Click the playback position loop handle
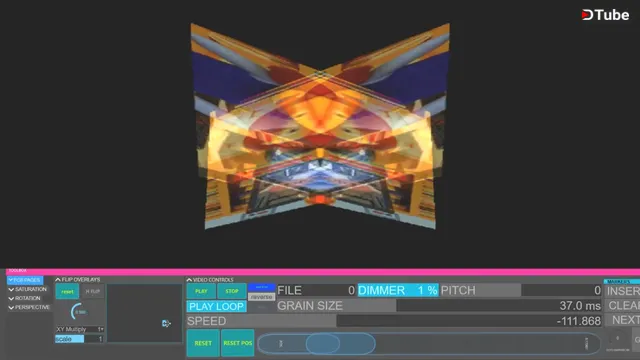 coord(323,343)
